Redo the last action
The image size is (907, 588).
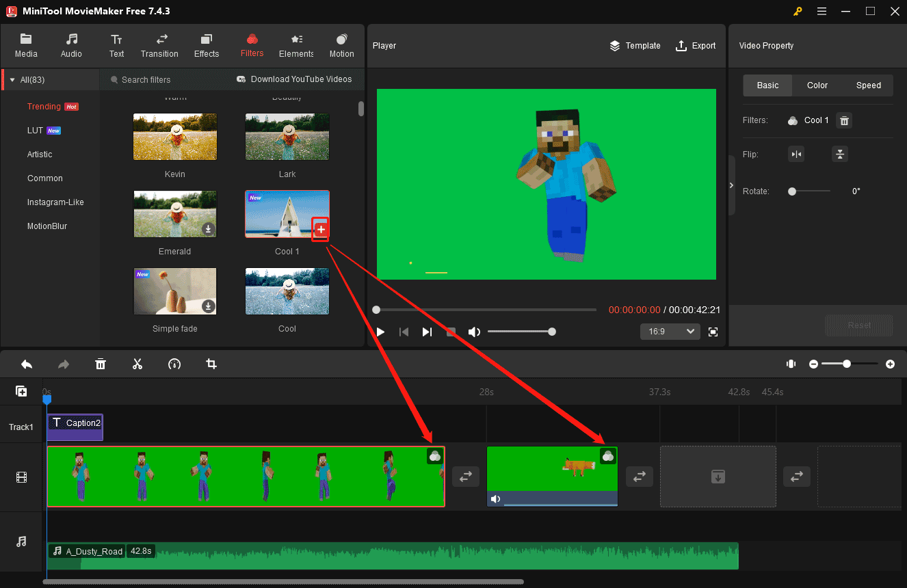(x=64, y=364)
